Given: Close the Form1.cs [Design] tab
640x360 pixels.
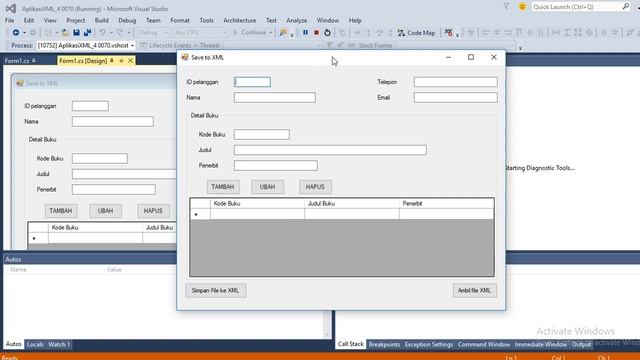Looking at the screenshot, I should (x=130, y=60).
